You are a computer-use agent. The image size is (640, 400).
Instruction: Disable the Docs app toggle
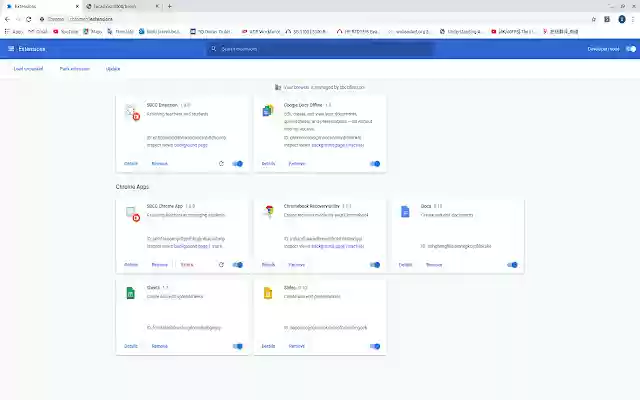click(x=512, y=265)
